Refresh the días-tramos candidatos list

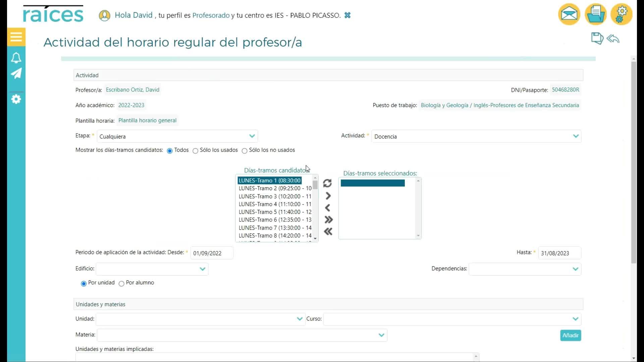[327, 183]
